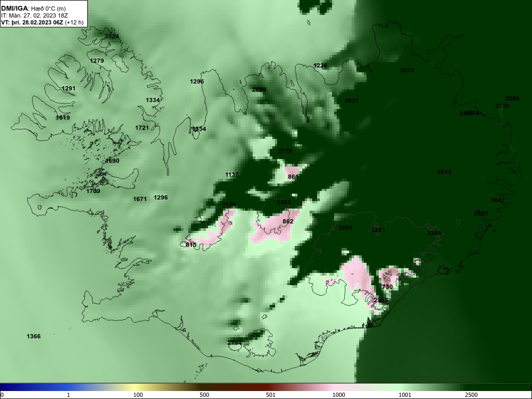
Task: Click the 501 tick label on color scale
Action: [x=270, y=395]
